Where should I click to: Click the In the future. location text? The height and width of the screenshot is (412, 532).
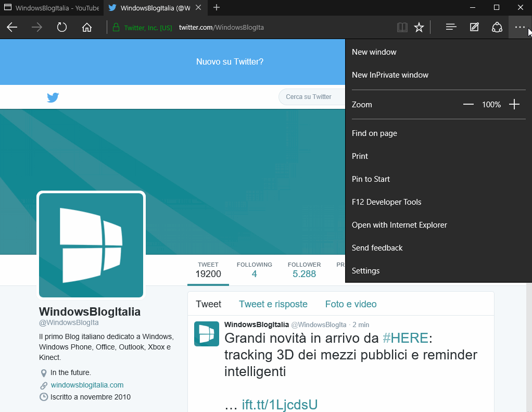(x=71, y=372)
